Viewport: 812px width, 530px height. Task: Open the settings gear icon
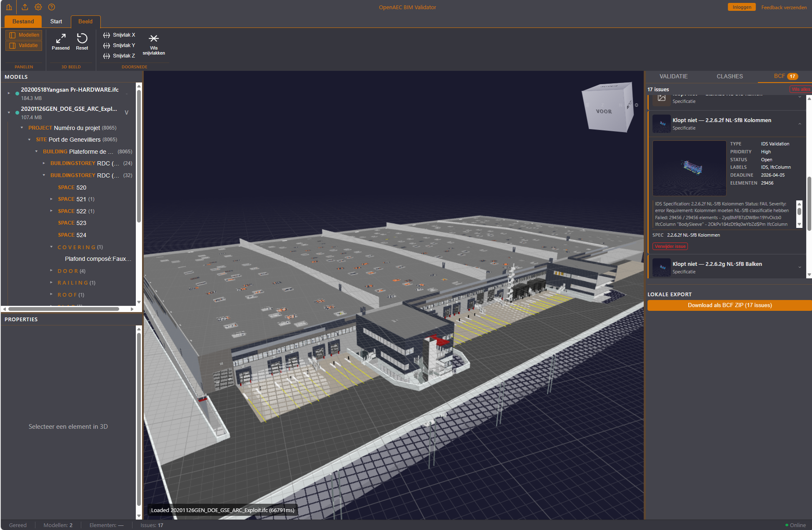(38, 7)
